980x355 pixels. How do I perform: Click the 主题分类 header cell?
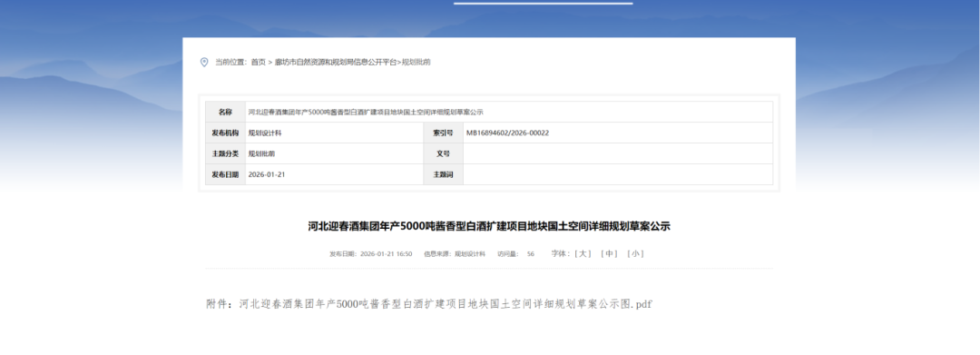click(x=225, y=153)
